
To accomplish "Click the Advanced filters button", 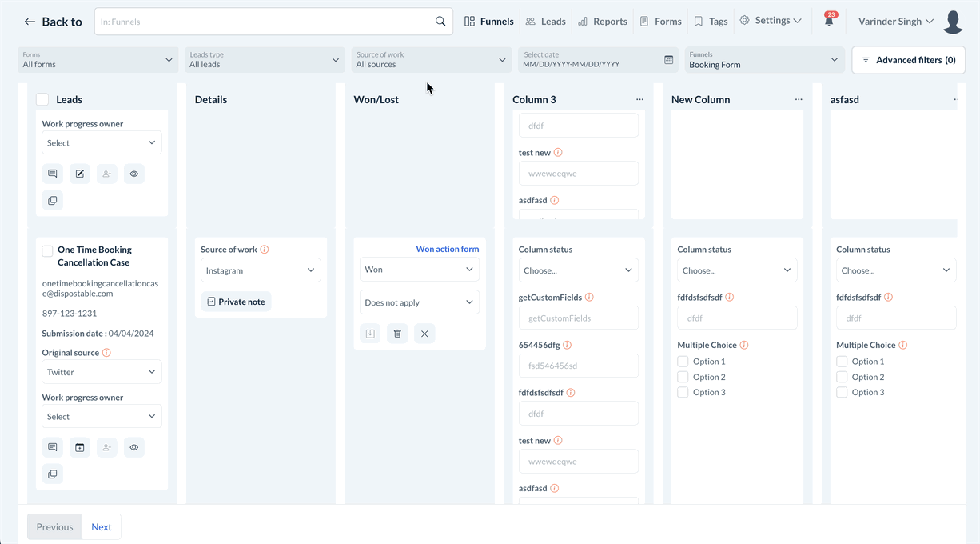I will (908, 60).
